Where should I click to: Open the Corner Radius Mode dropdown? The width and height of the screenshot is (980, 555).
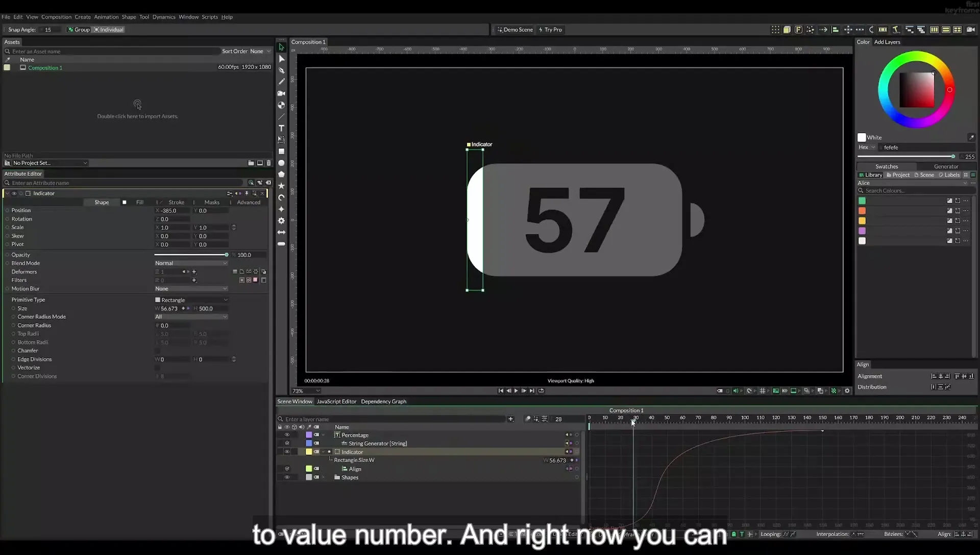click(191, 317)
